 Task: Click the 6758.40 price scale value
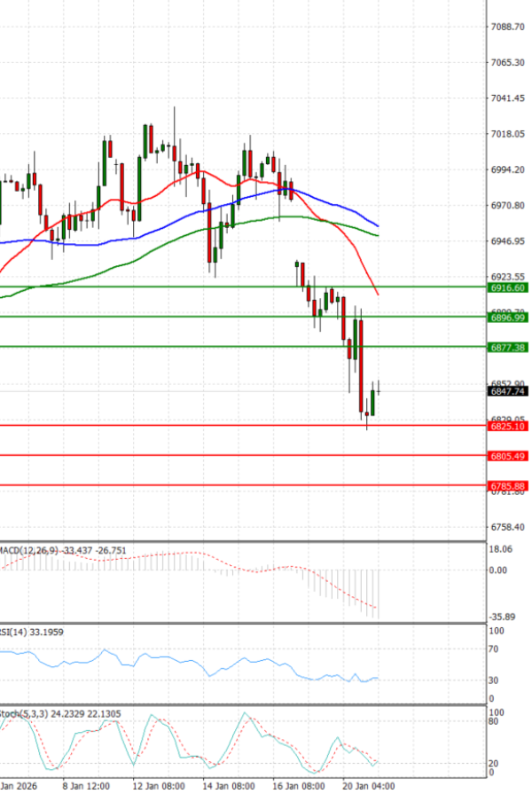pos(508,527)
